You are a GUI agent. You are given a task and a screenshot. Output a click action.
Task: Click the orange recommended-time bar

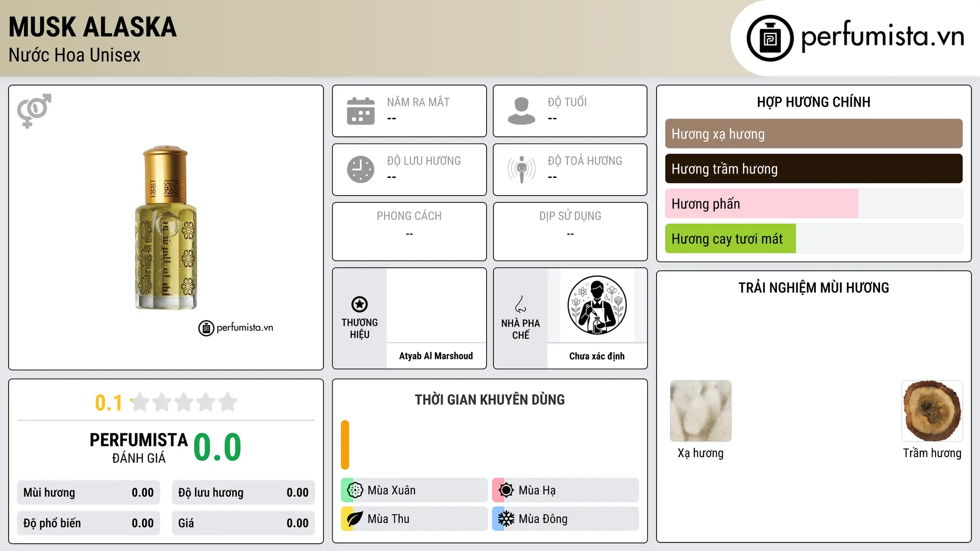[345, 445]
